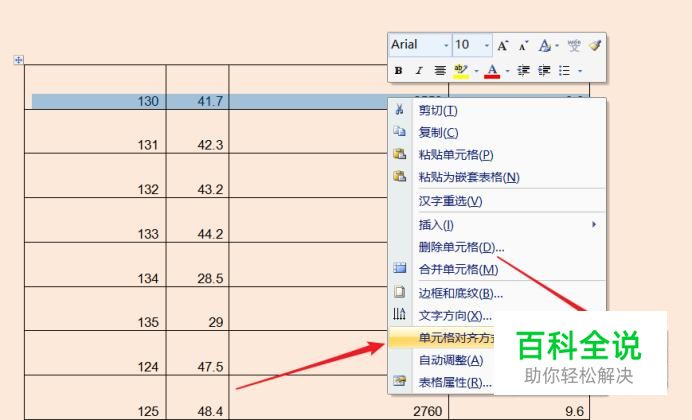The image size is (692, 420).
Task: Click the cell containing 9.6
Action: coord(519,407)
